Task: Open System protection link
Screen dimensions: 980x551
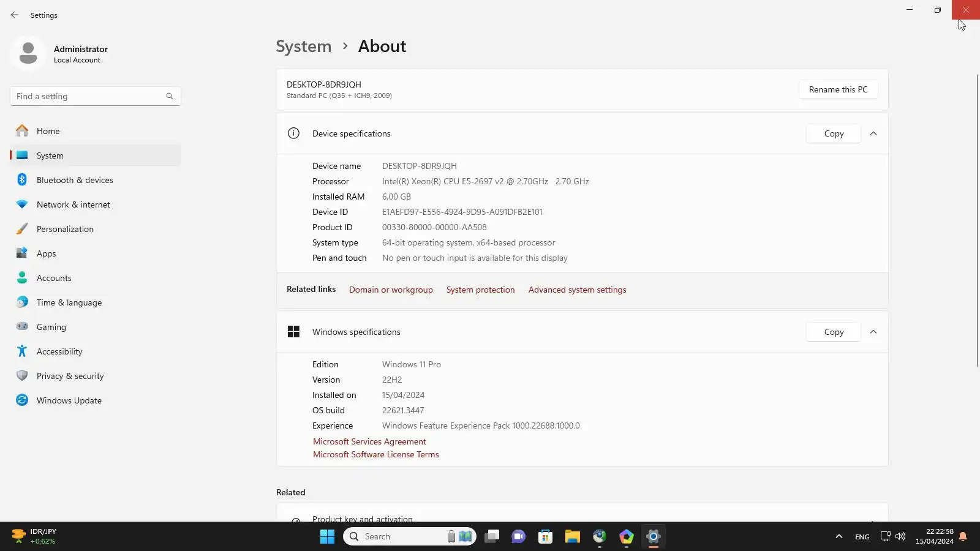Action: 480,290
